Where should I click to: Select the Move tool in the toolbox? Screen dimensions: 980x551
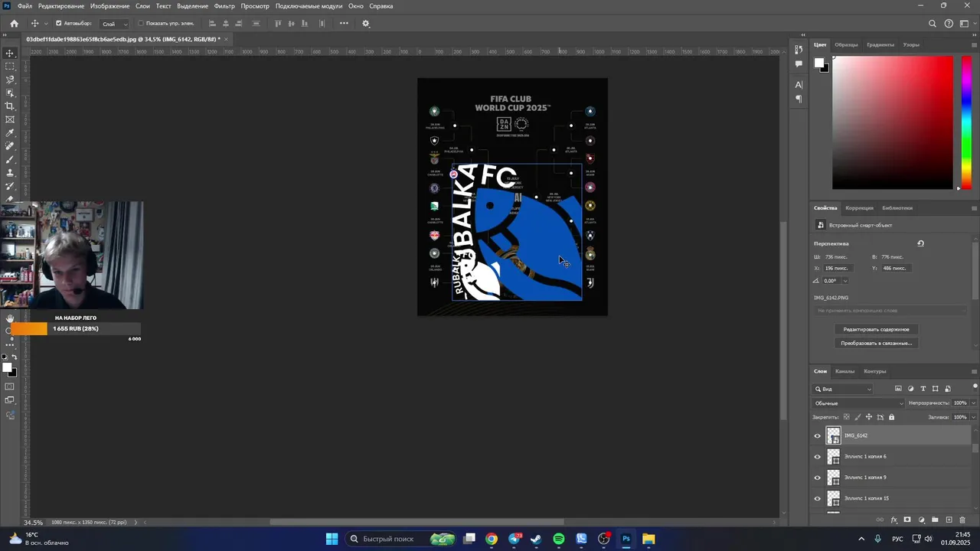pyautogui.click(x=10, y=53)
